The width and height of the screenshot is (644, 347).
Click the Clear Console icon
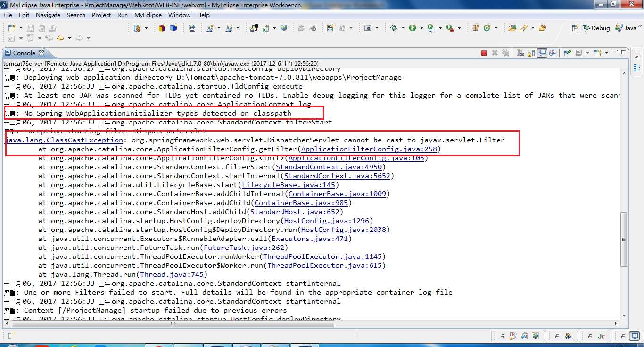tap(520, 53)
